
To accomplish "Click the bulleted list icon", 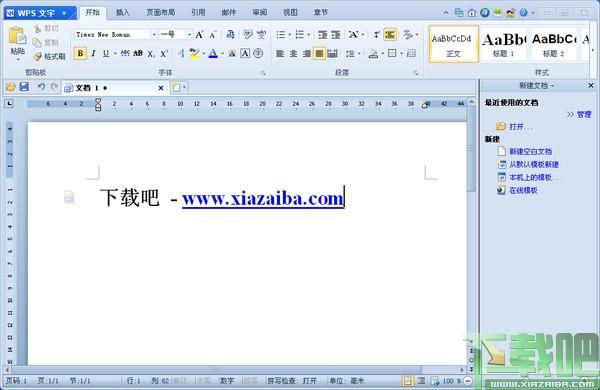I will click(280, 35).
